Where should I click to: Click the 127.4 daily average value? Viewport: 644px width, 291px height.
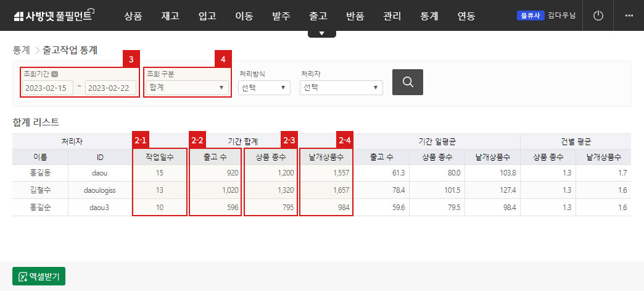(x=507, y=190)
